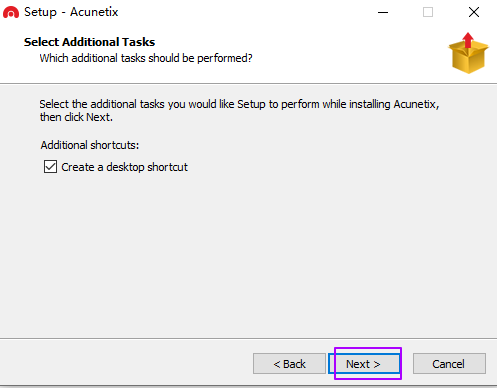Click the "Setup - Acunetix" title text

pos(71,12)
